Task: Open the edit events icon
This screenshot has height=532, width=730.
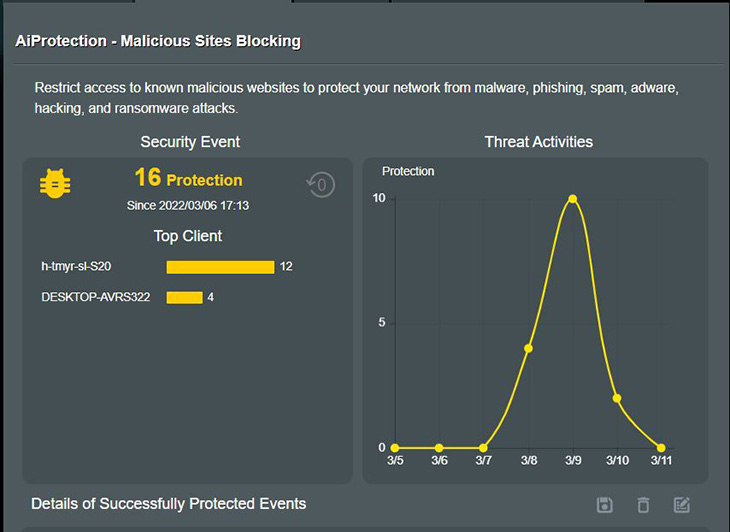Action: (x=682, y=505)
